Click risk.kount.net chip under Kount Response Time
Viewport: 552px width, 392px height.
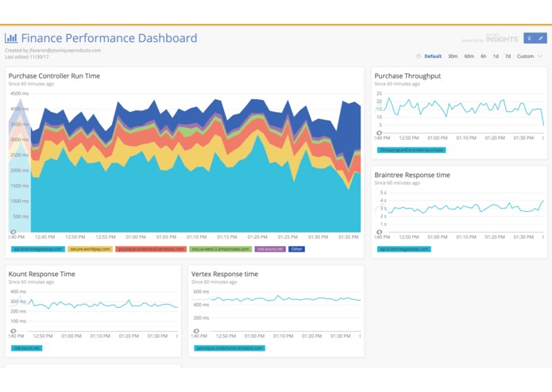(x=27, y=348)
